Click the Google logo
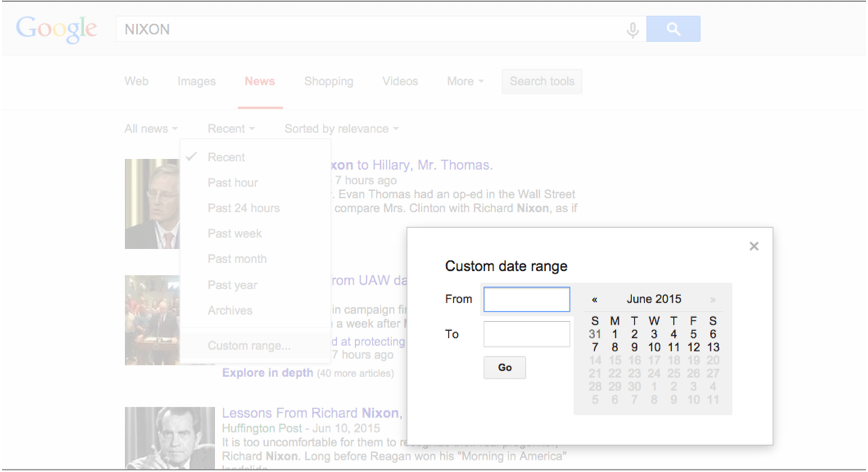This screenshot has height=472, width=868. 56,29
